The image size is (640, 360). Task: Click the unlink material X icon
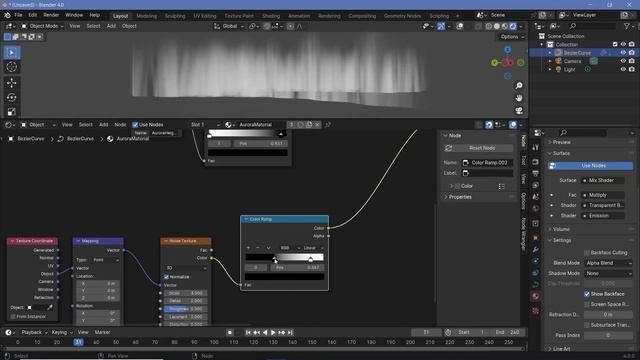click(317, 124)
